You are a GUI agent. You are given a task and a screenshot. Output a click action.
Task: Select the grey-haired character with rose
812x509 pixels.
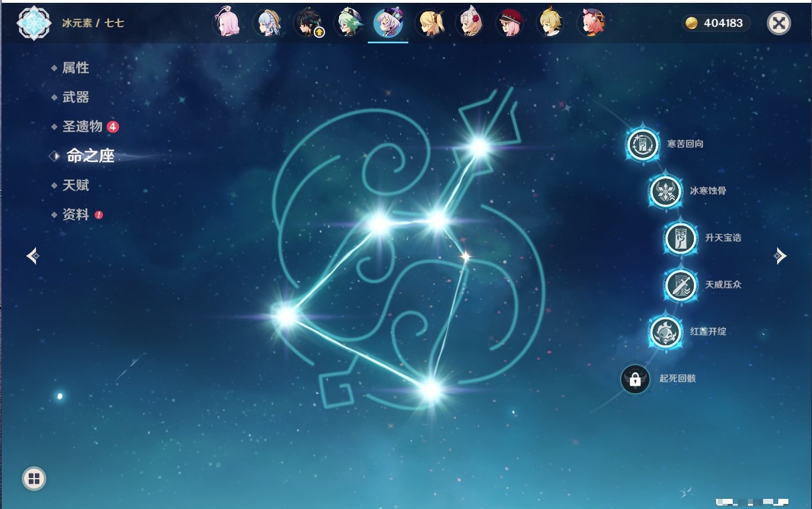coord(470,23)
